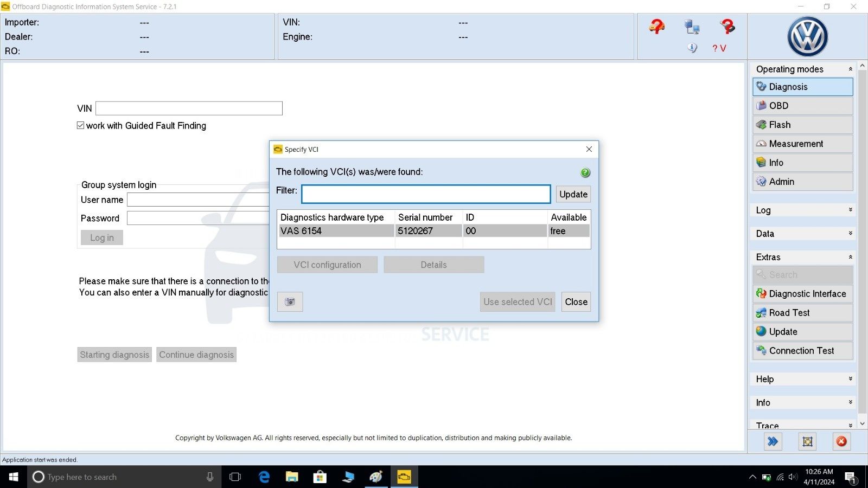This screenshot has height=488, width=868.
Task: Click Serial number column header
Action: [429, 217]
